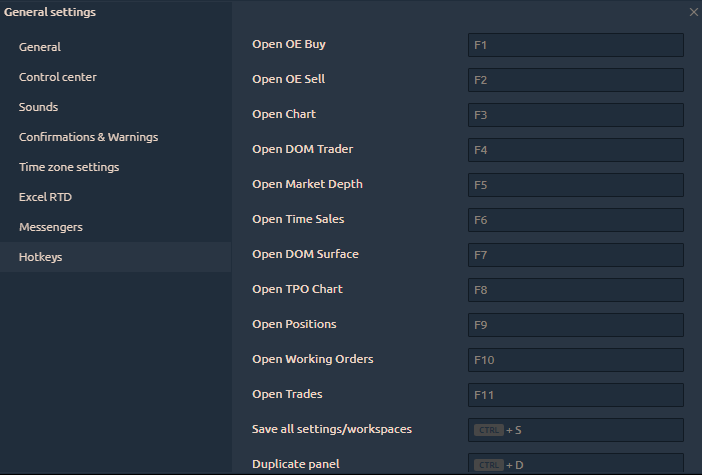Click the Open Market Depth hotkey field
The image size is (702, 475).
pos(575,185)
